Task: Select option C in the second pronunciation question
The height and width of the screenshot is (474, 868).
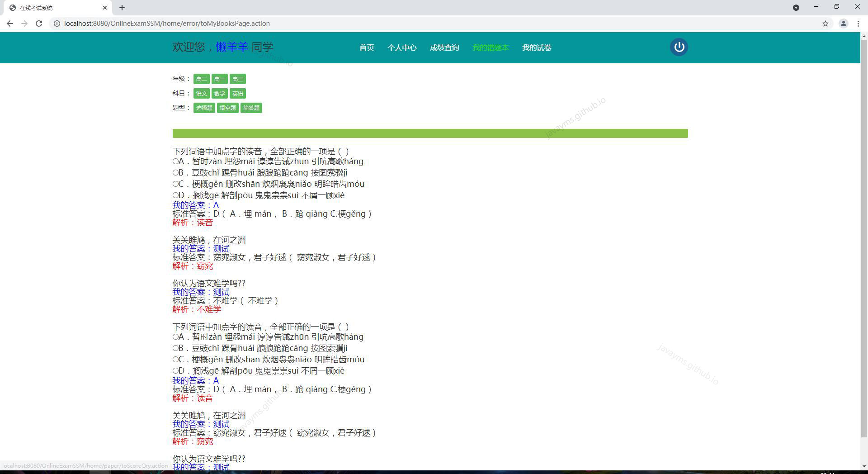Action: coord(175,360)
